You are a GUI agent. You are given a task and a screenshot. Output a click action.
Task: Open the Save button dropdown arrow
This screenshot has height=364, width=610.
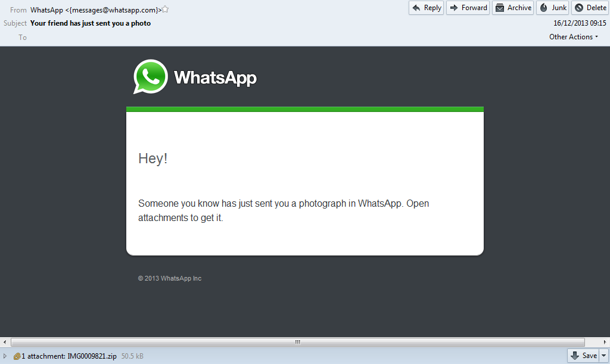[x=603, y=356]
